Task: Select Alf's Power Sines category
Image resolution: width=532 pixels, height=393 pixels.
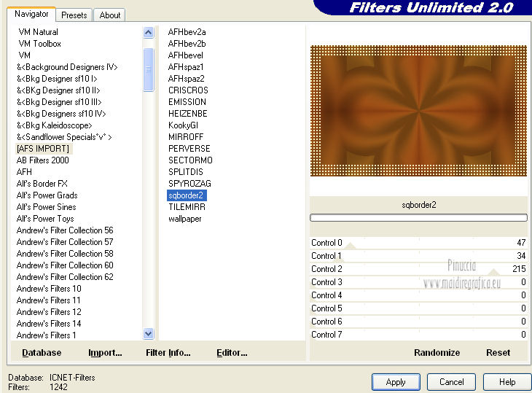Action: tap(47, 207)
